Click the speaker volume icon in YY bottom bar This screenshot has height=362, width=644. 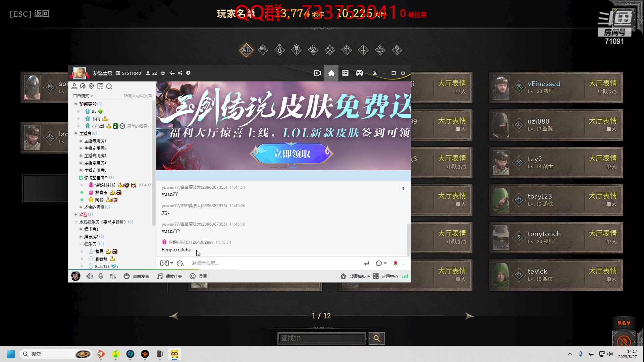click(x=89, y=276)
